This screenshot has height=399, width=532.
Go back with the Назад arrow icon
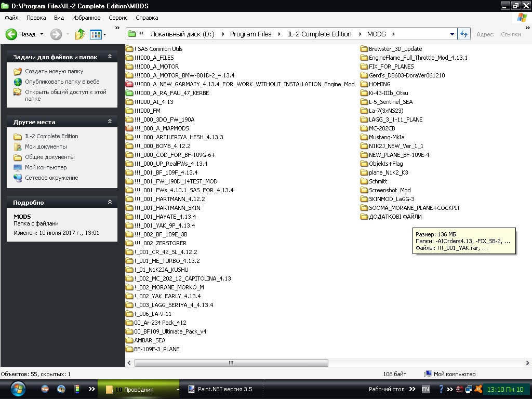[11, 34]
